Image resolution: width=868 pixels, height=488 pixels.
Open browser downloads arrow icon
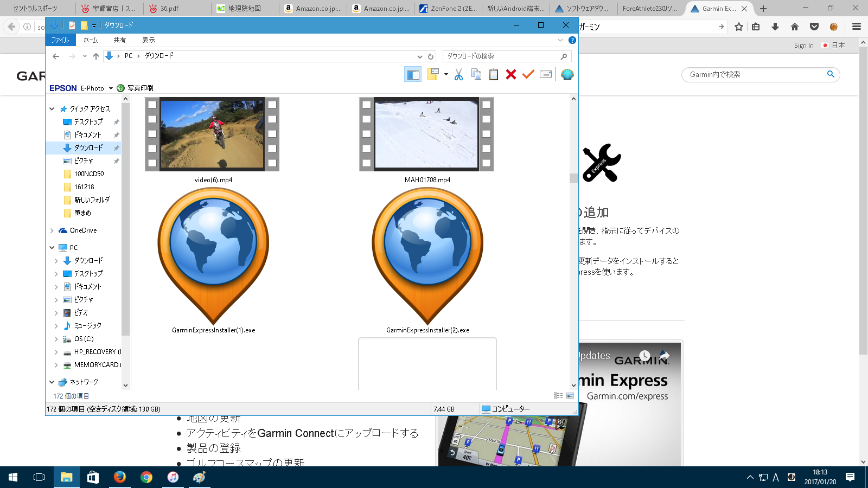[x=775, y=27]
